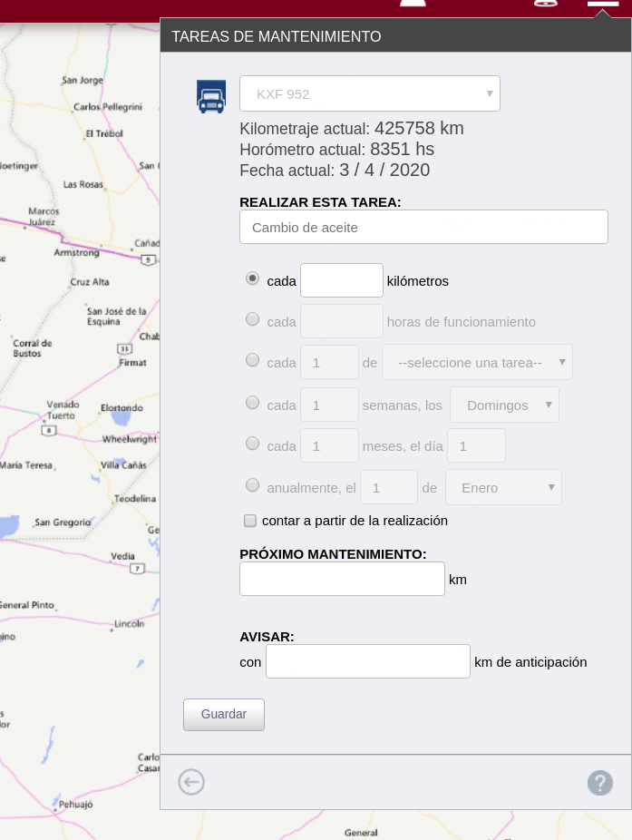
Task: Click the bell-shaped icon in top bar
Action: [413, 4]
